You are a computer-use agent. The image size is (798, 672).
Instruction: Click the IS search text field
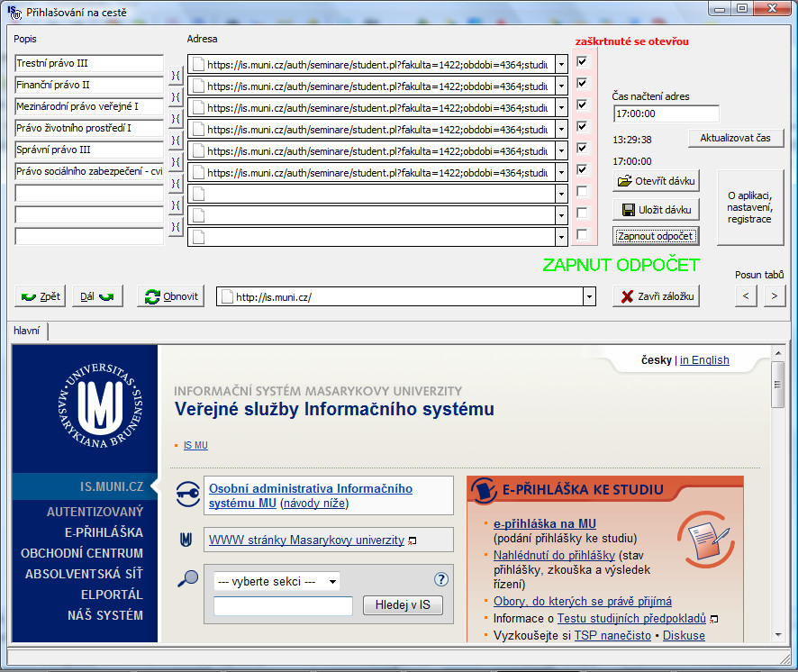coord(283,606)
